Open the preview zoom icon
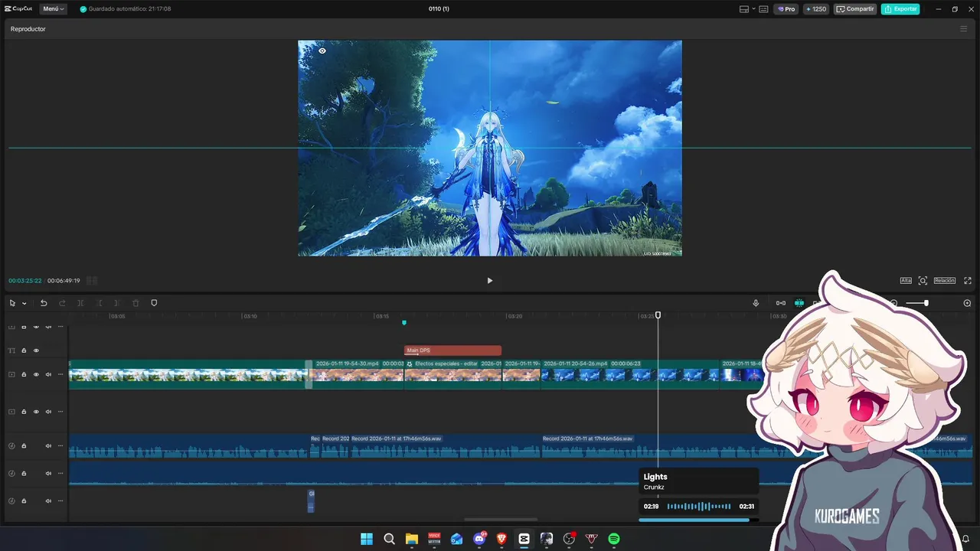Screen dimensions: 980x551 [x=923, y=281]
